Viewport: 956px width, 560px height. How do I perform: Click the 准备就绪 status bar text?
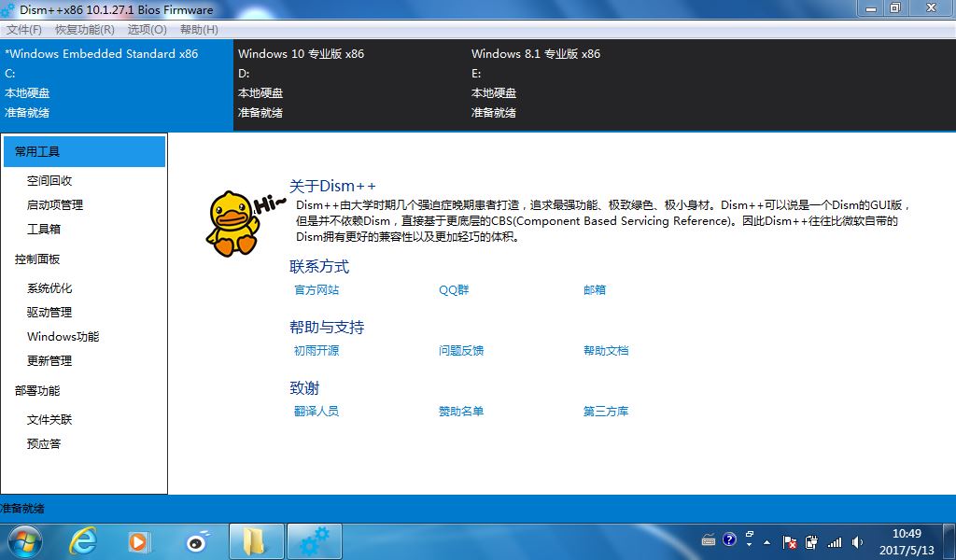[x=22, y=509]
